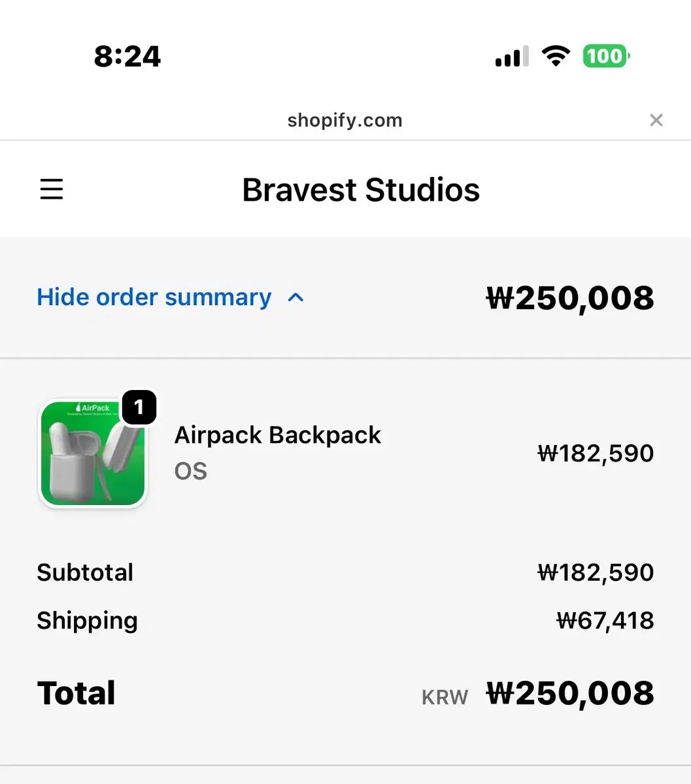
Task: Open the hamburger menu icon
Action: (52, 189)
